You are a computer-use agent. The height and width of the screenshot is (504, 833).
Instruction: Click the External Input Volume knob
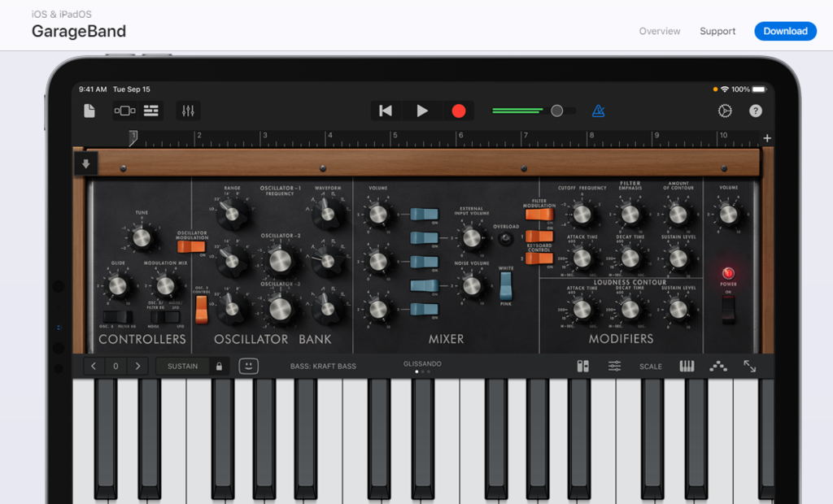pyautogui.click(x=471, y=238)
